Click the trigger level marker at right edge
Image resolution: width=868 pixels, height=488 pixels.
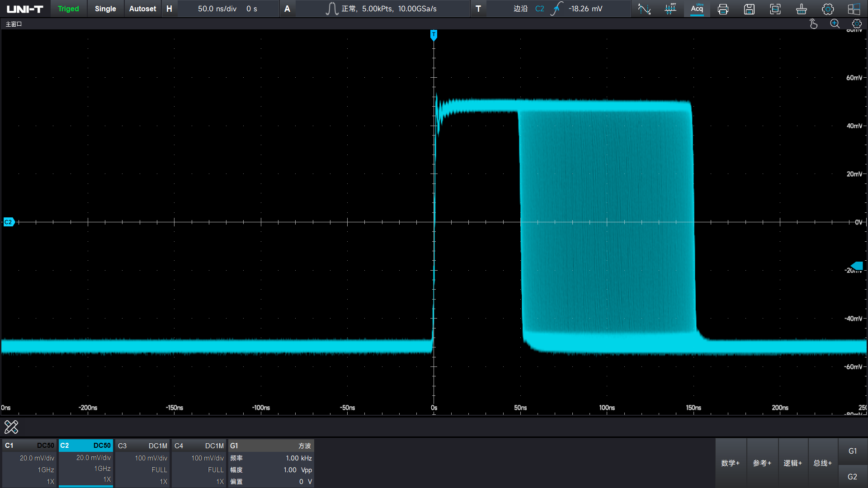point(857,266)
